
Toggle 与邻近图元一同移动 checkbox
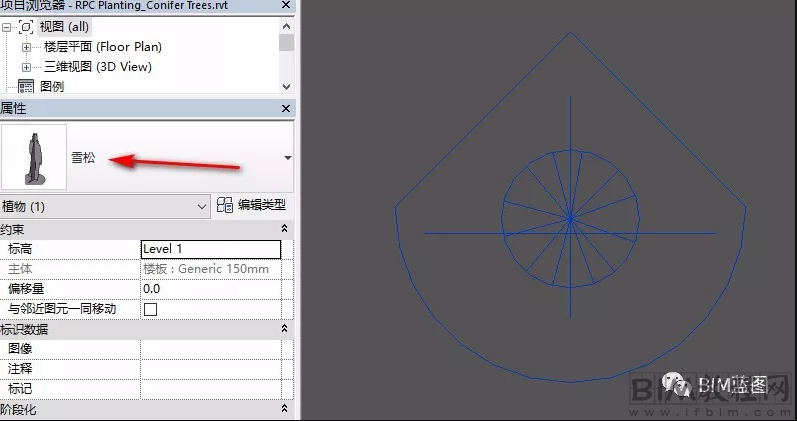tap(151, 309)
